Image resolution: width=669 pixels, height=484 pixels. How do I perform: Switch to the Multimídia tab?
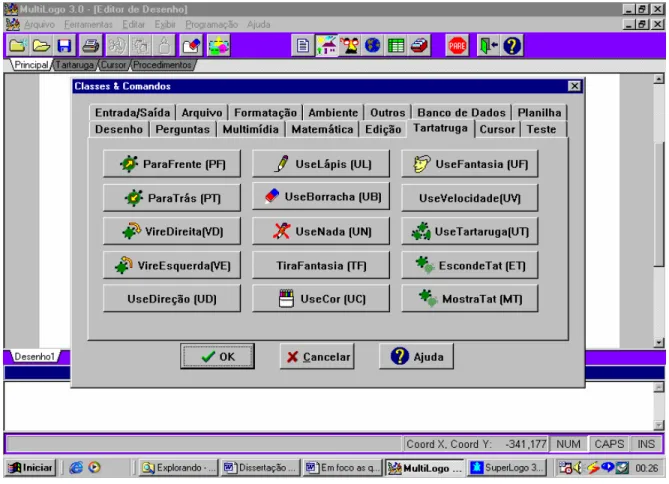point(250,129)
